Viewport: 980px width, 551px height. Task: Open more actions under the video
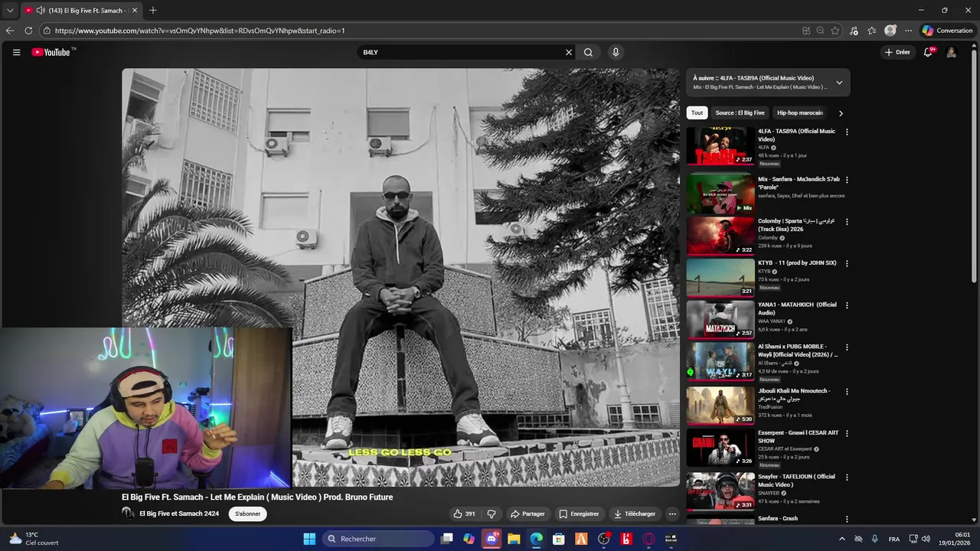pos(672,514)
